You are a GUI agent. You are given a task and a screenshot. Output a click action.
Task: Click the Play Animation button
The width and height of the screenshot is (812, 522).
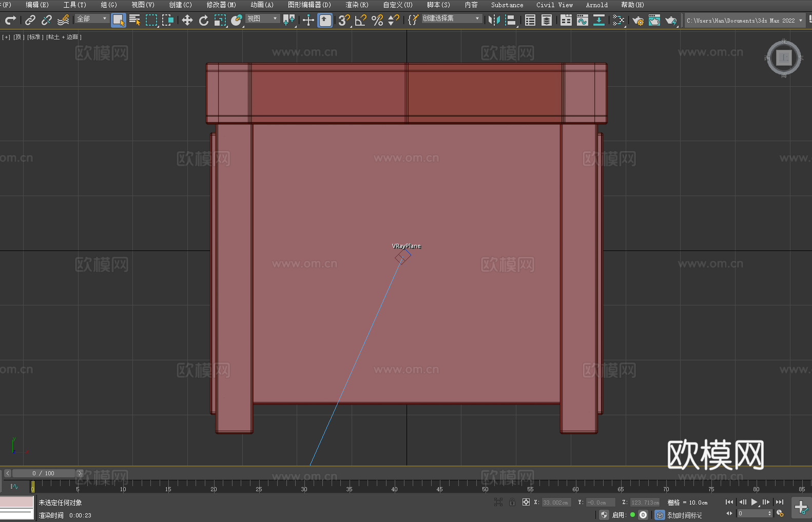click(x=754, y=502)
